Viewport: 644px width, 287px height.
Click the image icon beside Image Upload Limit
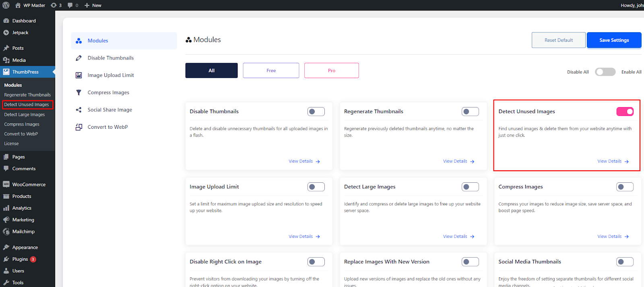pyautogui.click(x=79, y=75)
